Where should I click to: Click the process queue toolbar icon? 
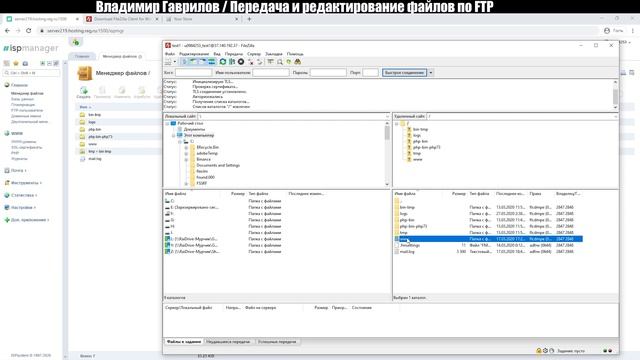232,62
